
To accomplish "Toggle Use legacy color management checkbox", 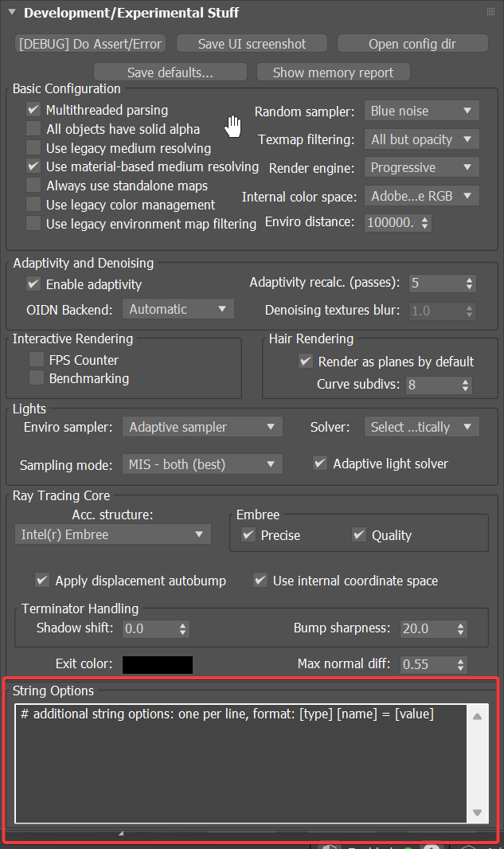I will (33, 205).
